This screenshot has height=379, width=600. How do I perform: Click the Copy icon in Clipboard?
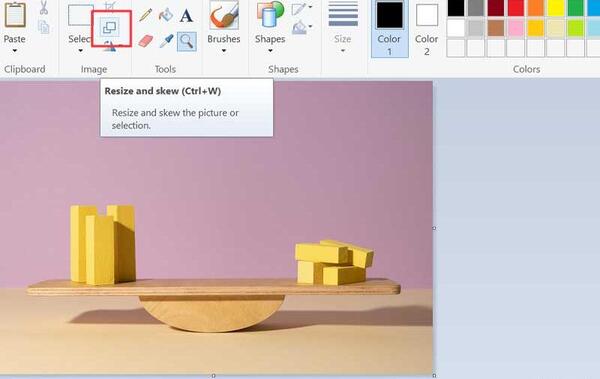tap(44, 27)
